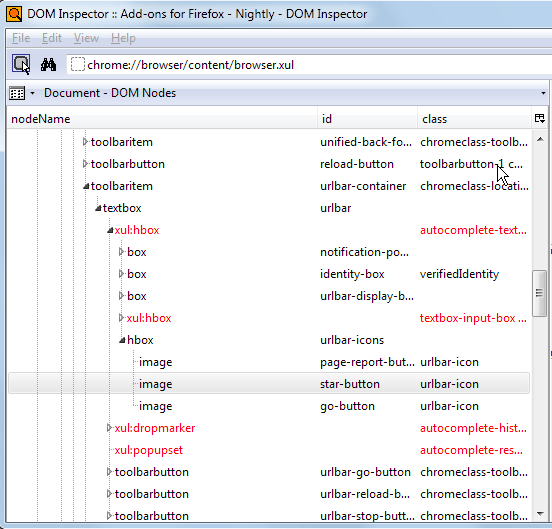Activate the find-node-by-clicking inspect icon
The image size is (552, 529).
pyautogui.click(x=21, y=64)
